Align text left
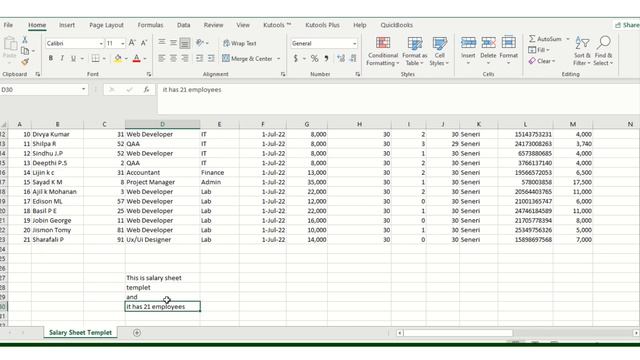 point(162,58)
